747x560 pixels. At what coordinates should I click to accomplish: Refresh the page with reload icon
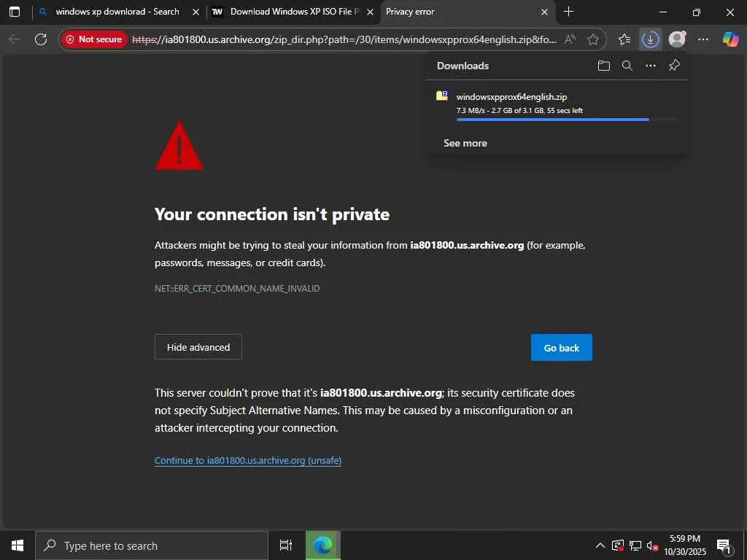(41, 39)
